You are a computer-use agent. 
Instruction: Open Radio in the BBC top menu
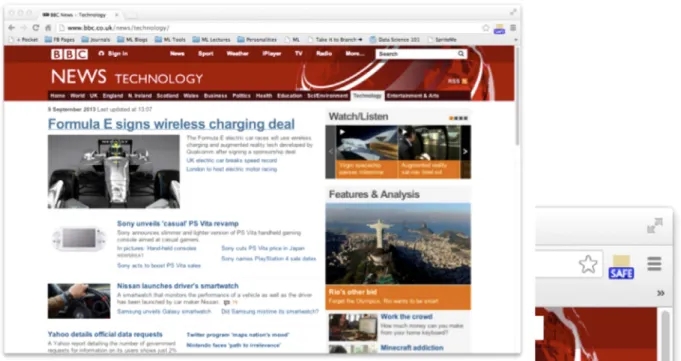(324, 53)
